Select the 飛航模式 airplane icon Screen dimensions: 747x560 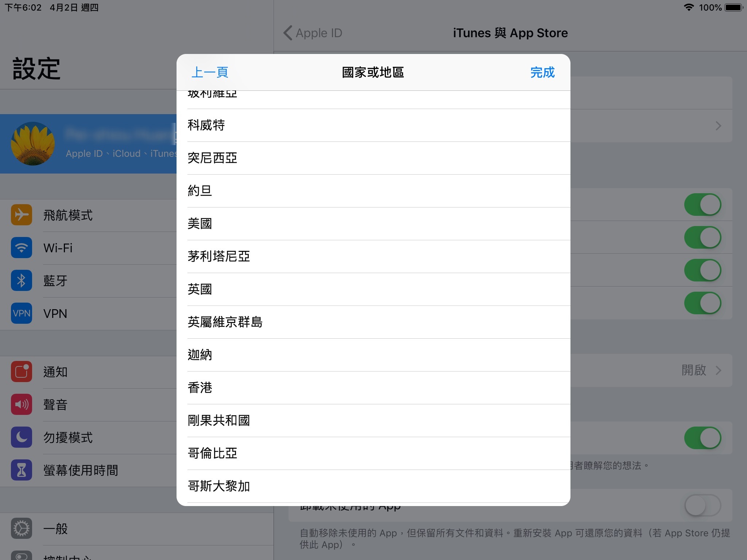22,215
